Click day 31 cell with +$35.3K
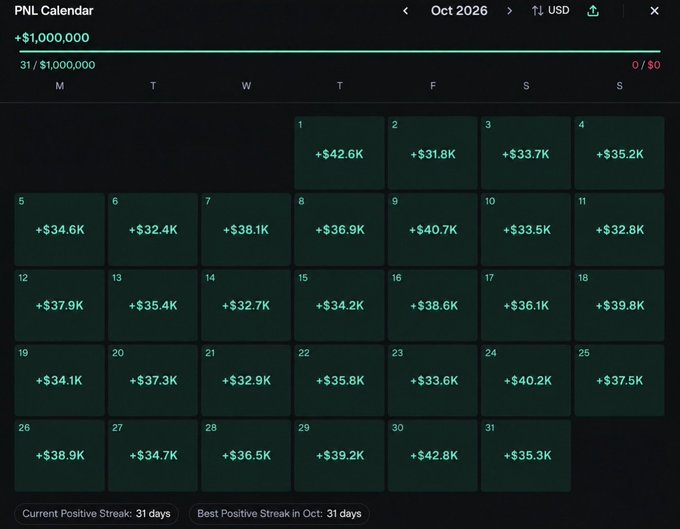This screenshot has height=529, width=680. [x=526, y=455]
